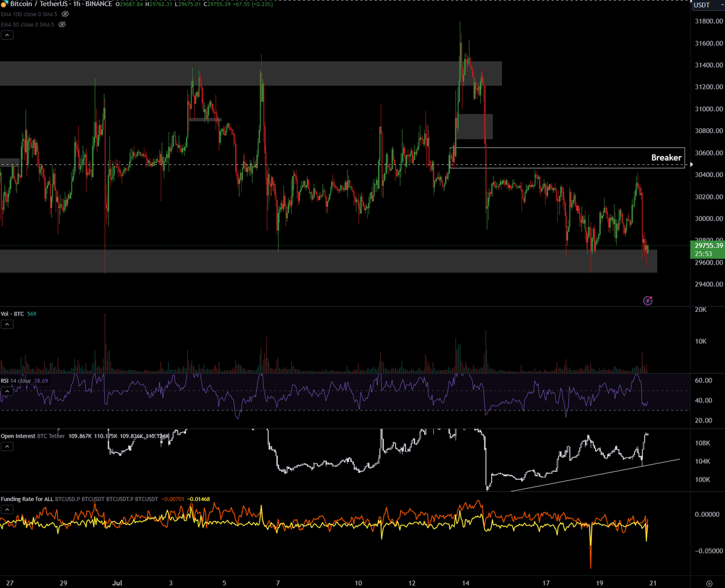Collapse the main chart legend chevron

point(7,34)
